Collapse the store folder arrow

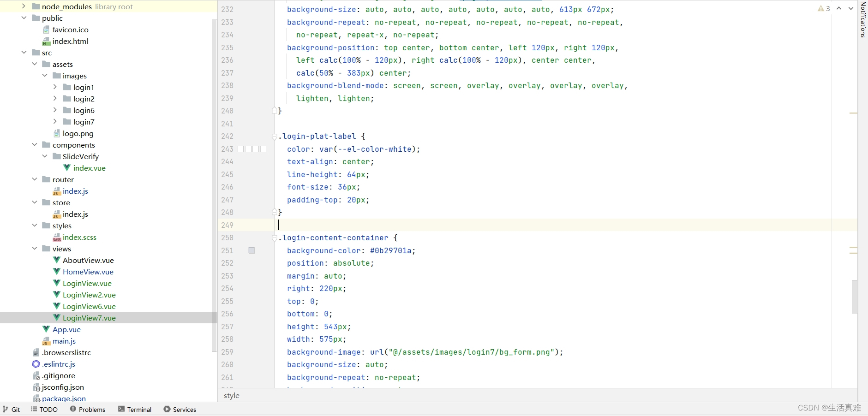(35, 202)
